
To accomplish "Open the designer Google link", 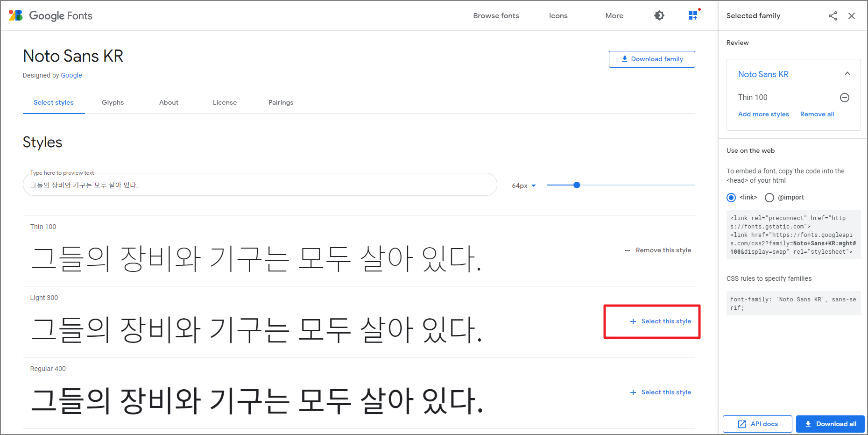I will click(x=71, y=75).
